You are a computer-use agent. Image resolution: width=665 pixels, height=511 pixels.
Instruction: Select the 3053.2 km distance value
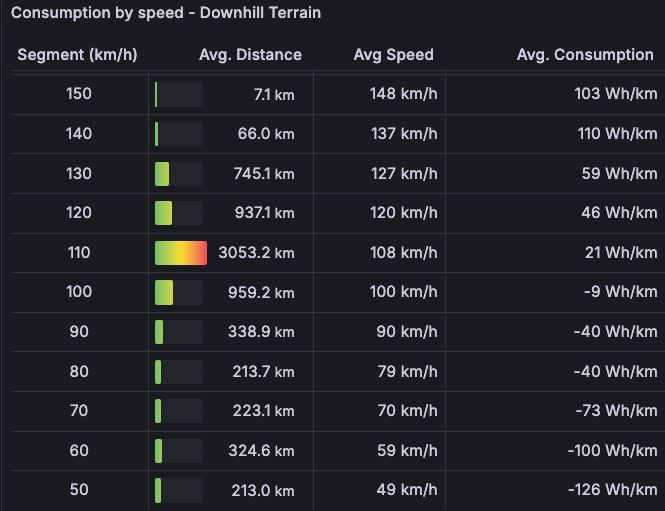tap(256, 253)
